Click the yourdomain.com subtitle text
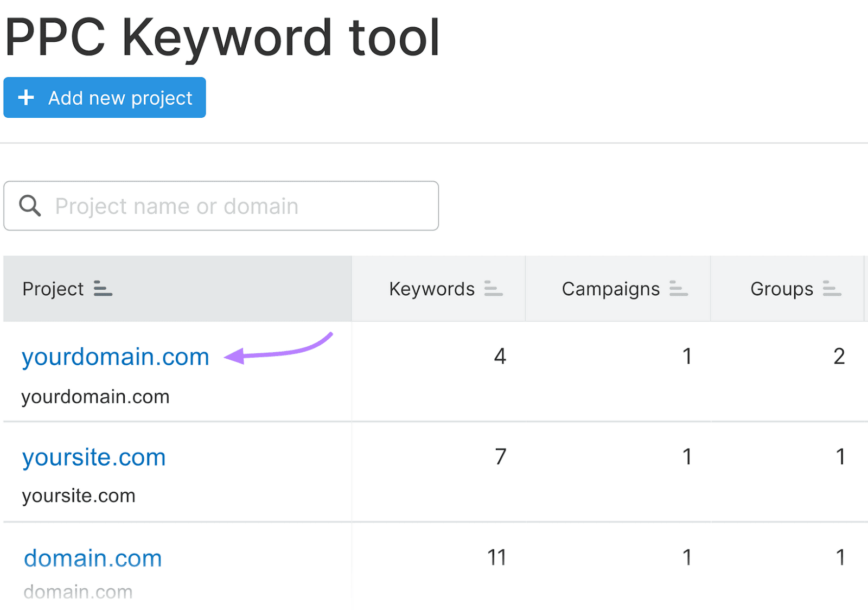Screen dimensions: 868x610 coord(95,396)
